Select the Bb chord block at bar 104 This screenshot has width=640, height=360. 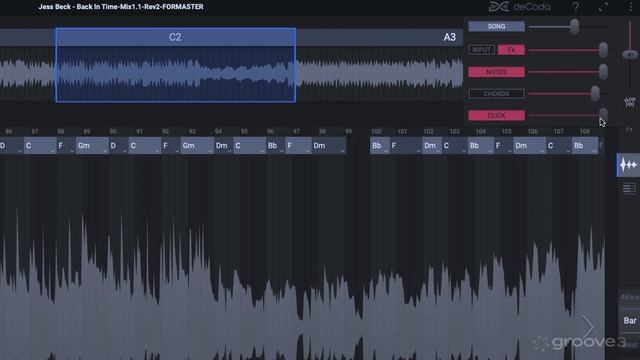click(x=480, y=146)
